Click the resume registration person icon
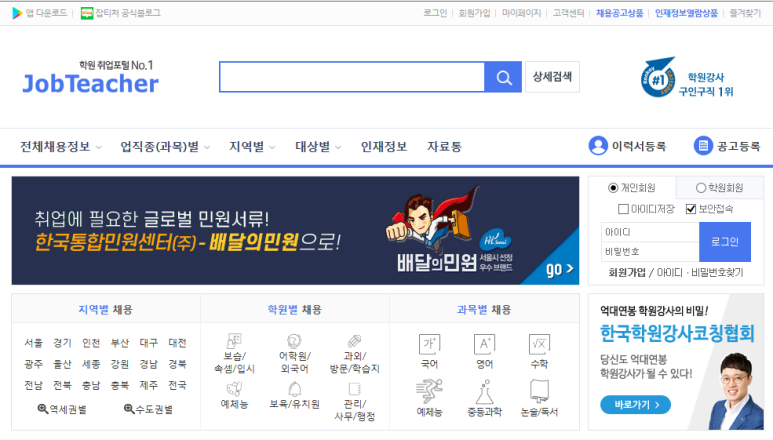The width and height of the screenshot is (773, 440). [598, 146]
